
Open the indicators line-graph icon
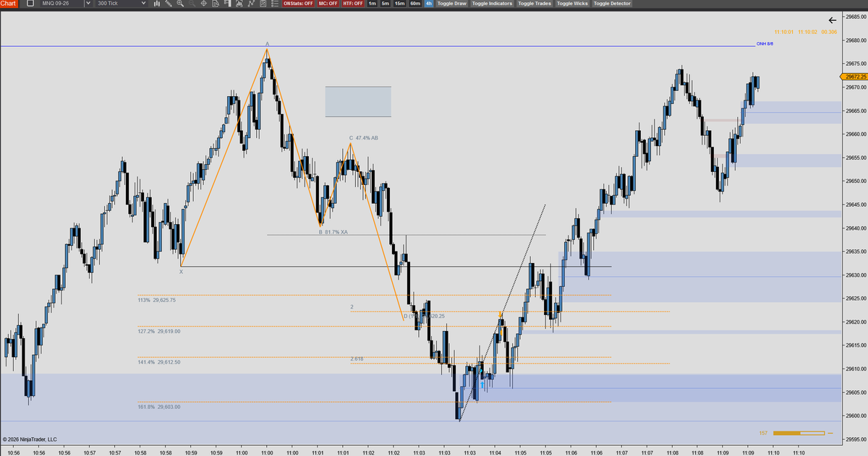click(250, 4)
